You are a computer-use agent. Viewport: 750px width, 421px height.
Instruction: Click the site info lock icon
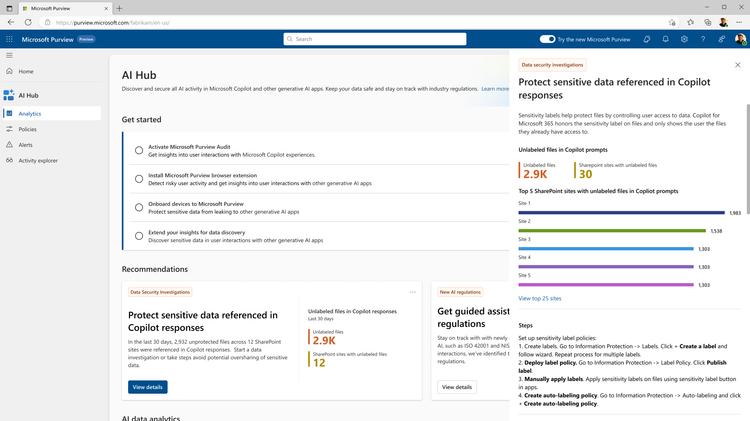pyautogui.click(x=47, y=22)
